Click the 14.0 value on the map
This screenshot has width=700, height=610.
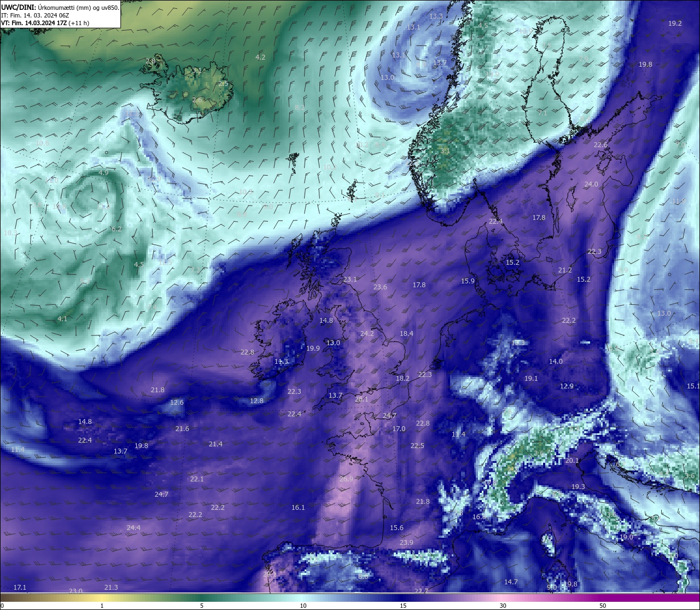pyautogui.click(x=556, y=362)
